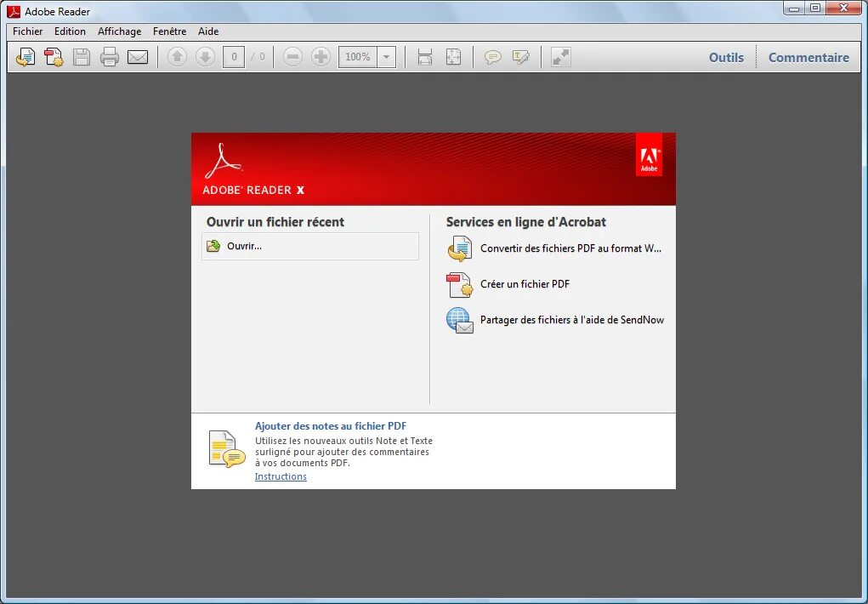Click the zoom out minus icon
The image size is (868, 604).
point(292,56)
